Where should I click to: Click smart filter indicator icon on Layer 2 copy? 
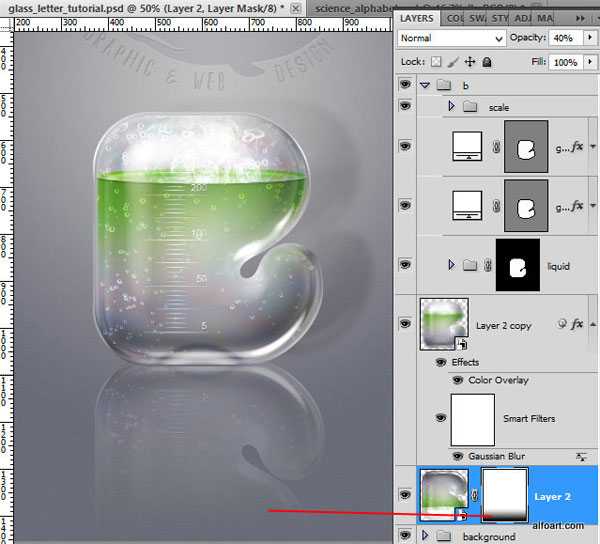[x=561, y=324]
